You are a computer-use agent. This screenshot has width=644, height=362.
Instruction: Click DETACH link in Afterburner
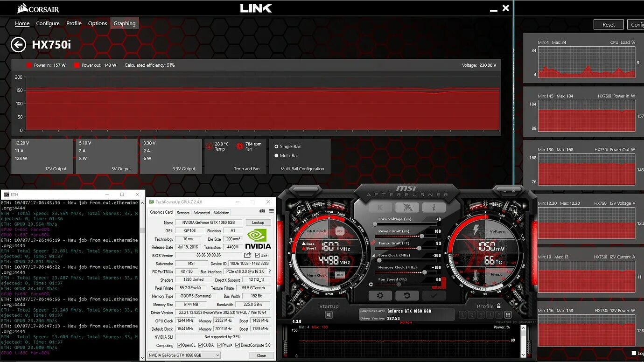406,322
